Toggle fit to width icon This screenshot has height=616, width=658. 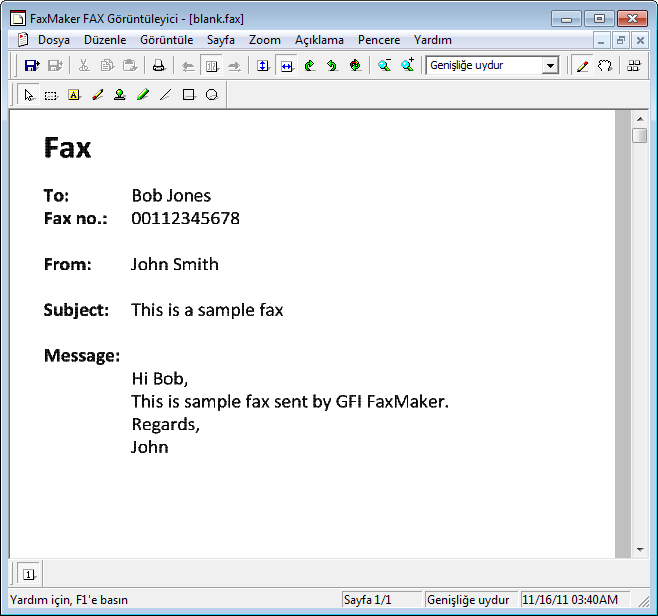[287, 66]
